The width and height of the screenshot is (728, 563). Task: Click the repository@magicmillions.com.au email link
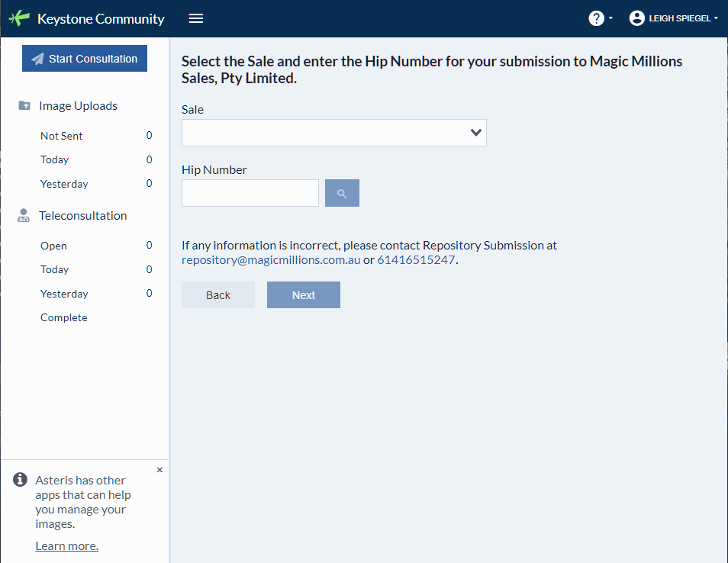click(x=271, y=259)
